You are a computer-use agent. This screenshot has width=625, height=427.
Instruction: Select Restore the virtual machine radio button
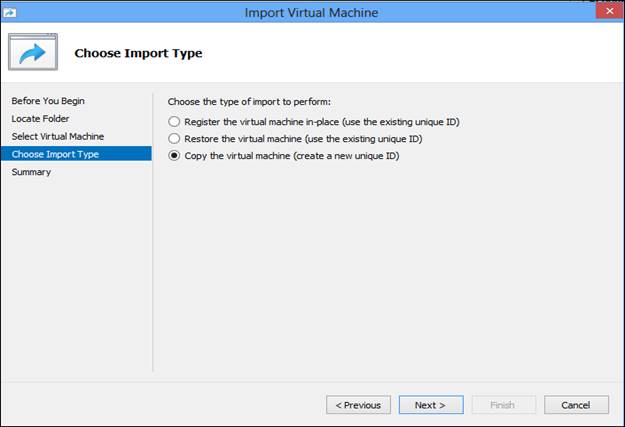tap(175, 138)
